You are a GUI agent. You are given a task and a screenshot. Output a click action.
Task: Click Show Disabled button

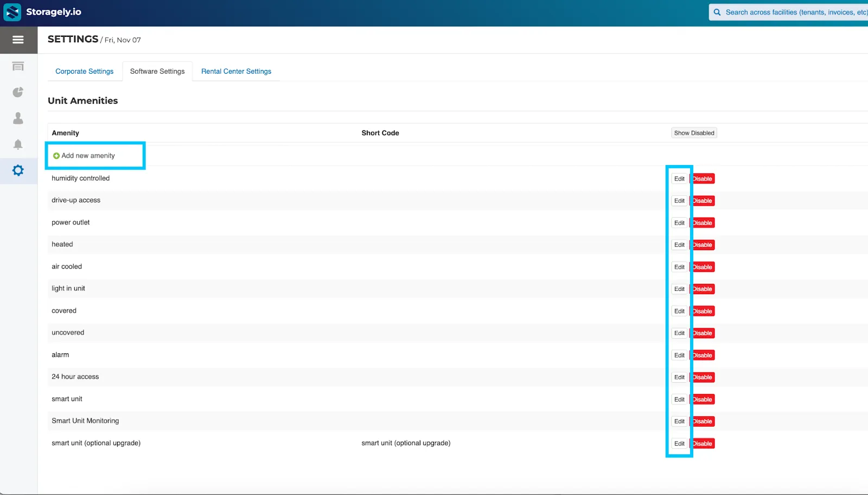694,133
